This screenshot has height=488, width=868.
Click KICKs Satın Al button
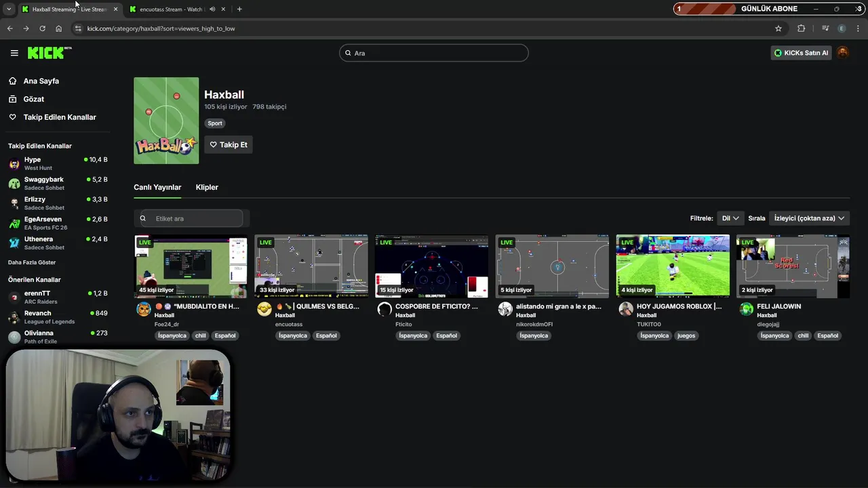[801, 53]
